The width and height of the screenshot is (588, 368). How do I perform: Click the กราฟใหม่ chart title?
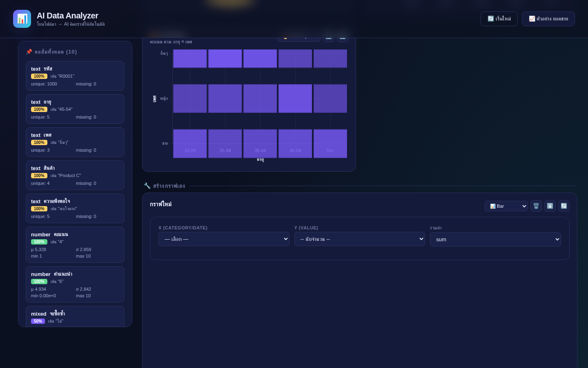click(161, 204)
